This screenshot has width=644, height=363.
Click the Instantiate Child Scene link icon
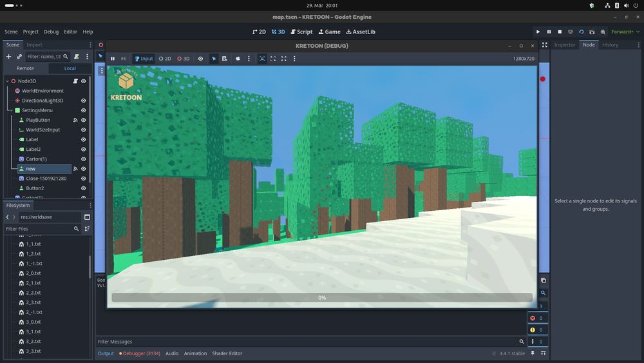tap(19, 56)
